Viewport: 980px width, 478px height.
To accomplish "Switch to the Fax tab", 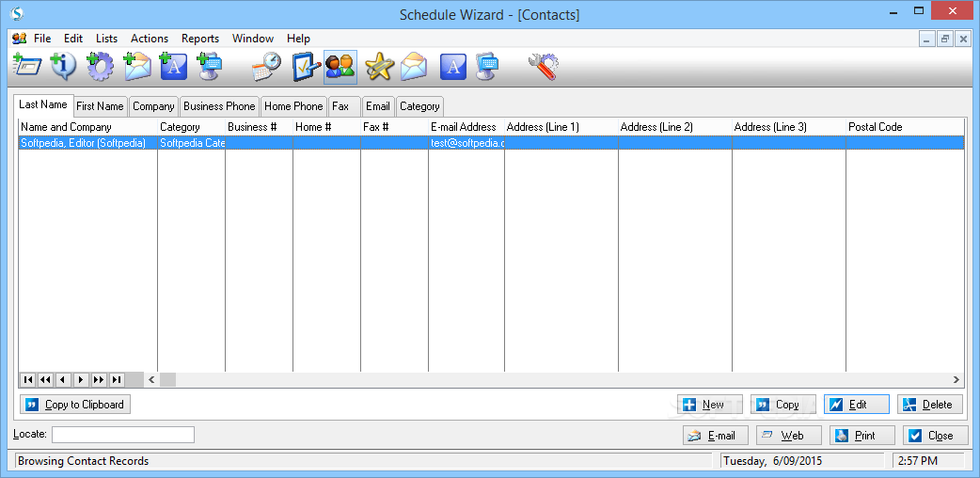I will tap(344, 106).
